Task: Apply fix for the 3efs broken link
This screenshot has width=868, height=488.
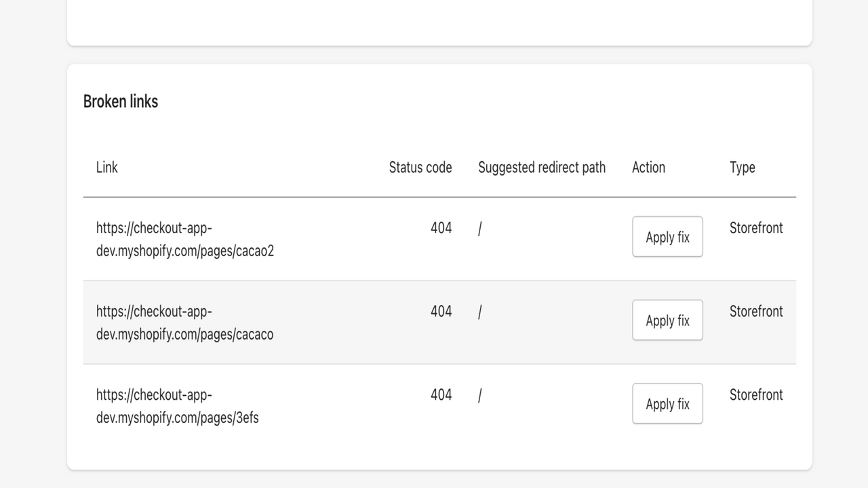Action: click(x=667, y=403)
